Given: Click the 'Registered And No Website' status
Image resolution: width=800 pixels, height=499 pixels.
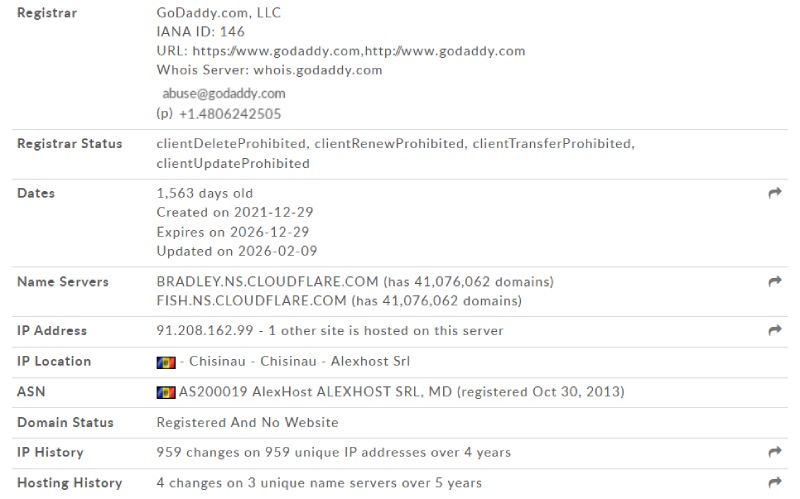Looking at the screenshot, I should point(247,423).
